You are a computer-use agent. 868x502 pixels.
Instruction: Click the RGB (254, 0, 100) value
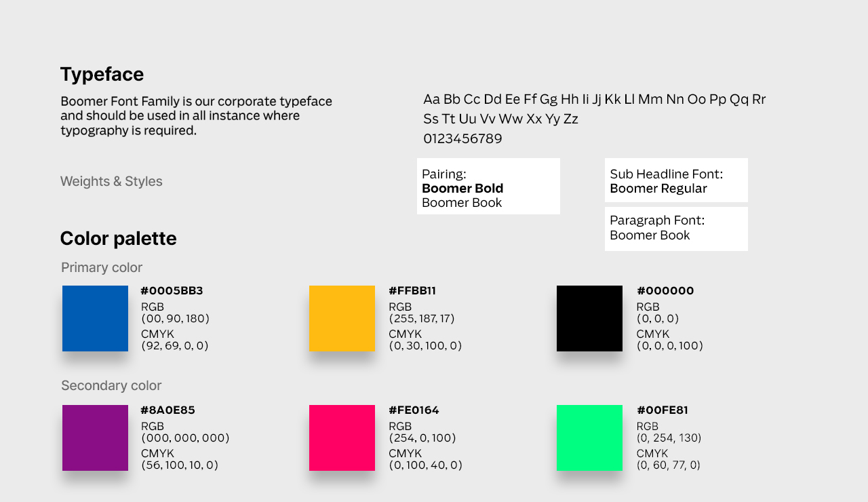(422, 438)
